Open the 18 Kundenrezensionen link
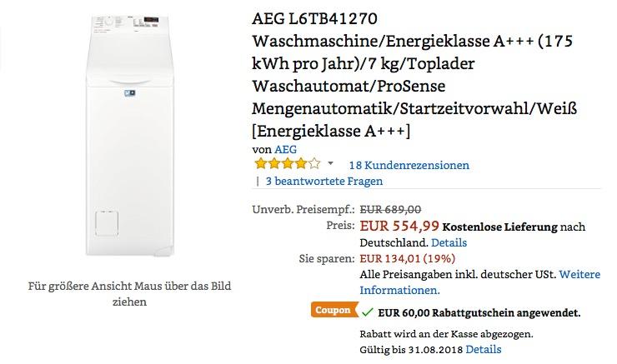 (409, 165)
